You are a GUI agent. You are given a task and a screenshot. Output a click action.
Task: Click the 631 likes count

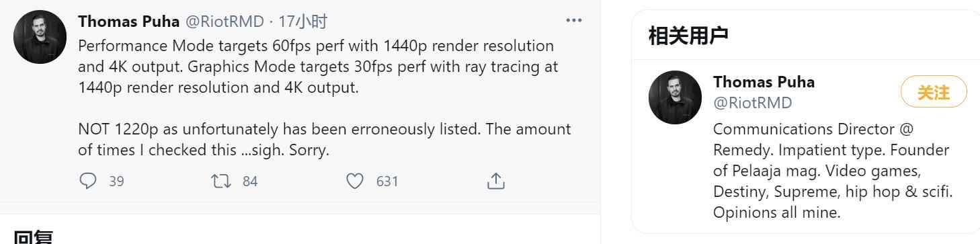coord(387,181)
